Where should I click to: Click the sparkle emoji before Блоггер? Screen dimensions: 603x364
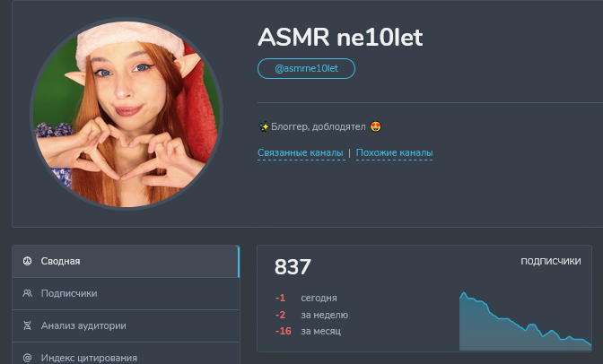[264, 126]
